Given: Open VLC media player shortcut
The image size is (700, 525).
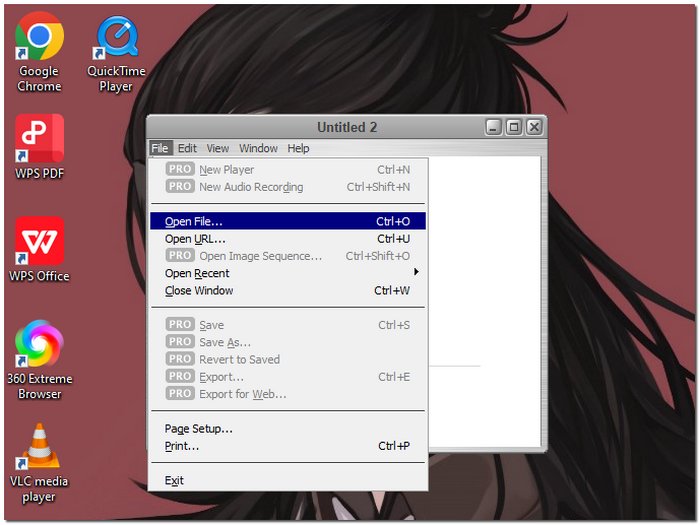Looking at the screenshot, I should click(x=39, y=463).
